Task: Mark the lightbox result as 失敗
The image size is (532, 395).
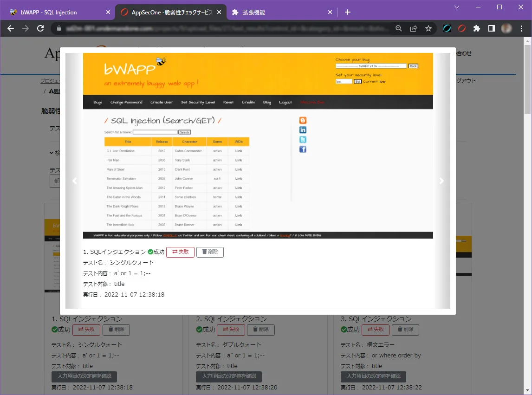Action: [x=180, y=252]
